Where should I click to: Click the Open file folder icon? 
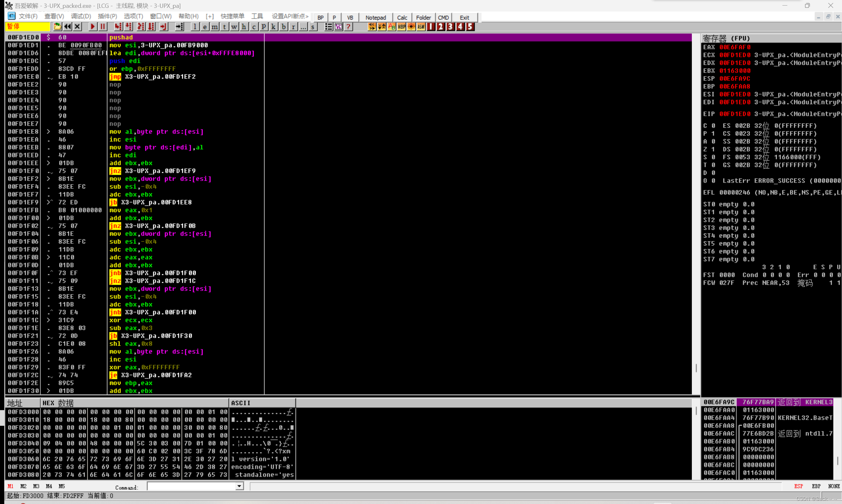pos(57,27)
